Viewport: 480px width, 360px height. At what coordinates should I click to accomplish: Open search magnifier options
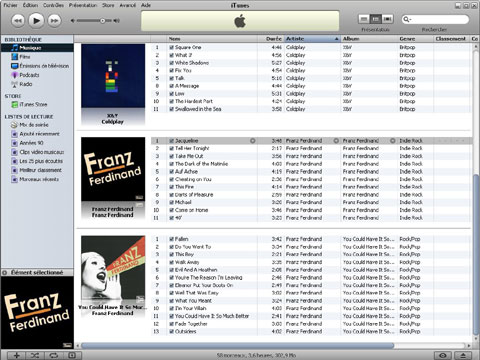(407, 19)
